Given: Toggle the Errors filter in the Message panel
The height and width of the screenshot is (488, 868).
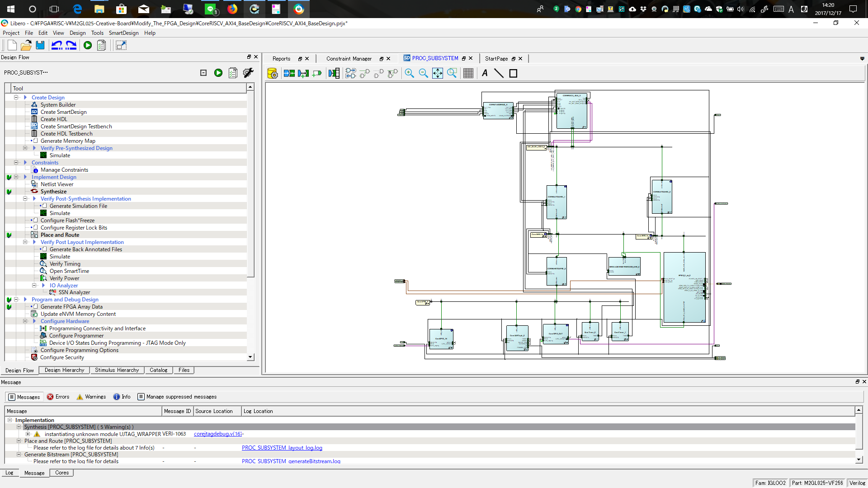Looking at the screenshot, I should (58, 397).
